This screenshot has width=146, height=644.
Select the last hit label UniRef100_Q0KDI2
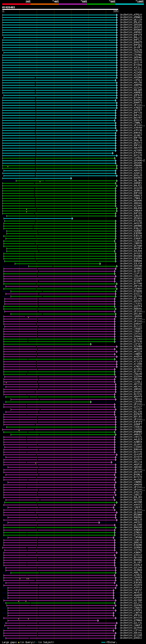point(131,638)
